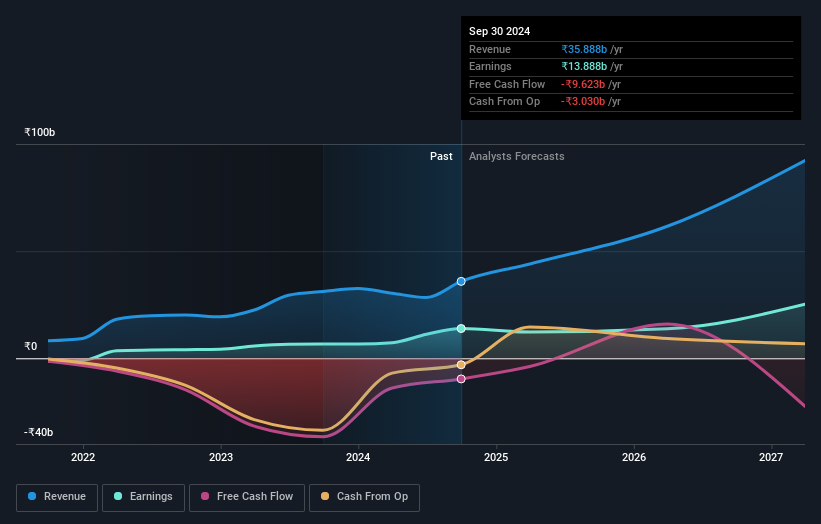The width and height of the screenshot is (821, 524).
Task: Toggle the Earnings legend series
Action: (x=143, y=497)
